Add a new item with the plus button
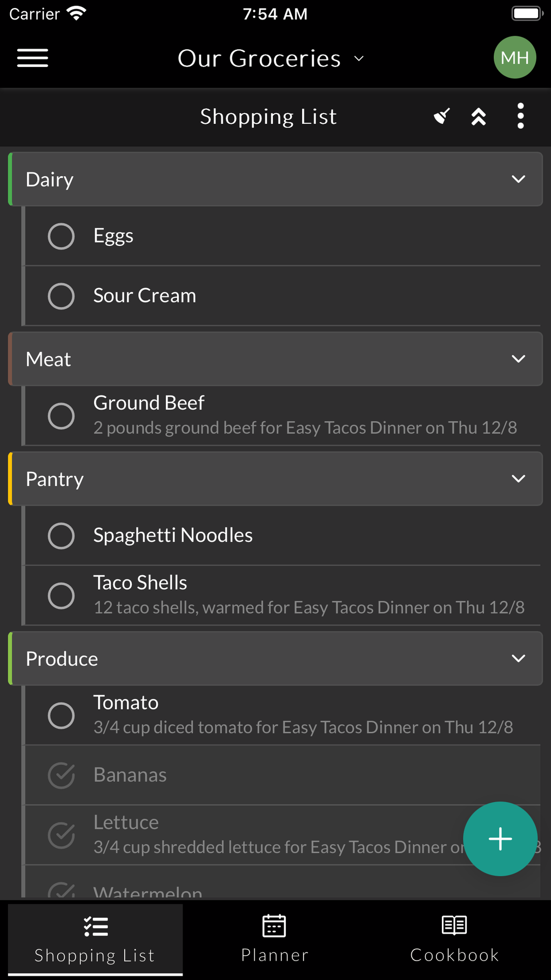 pos(500,838)
